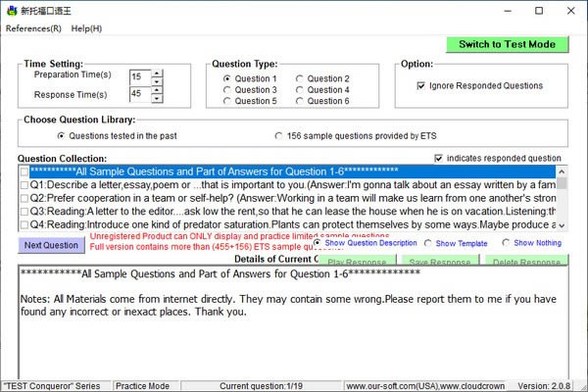Decrease Response Time with down arrow
Screen dimensions: 588x392
pos(158,98)
